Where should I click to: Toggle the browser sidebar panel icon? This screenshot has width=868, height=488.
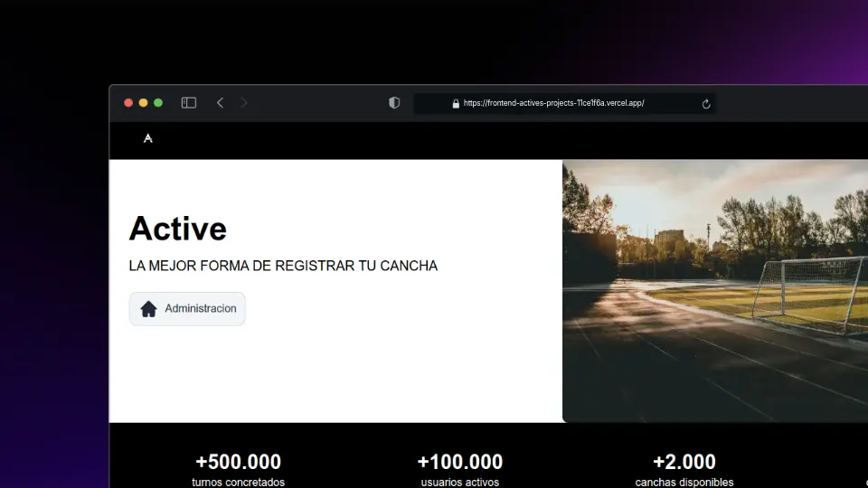[189, 103]
